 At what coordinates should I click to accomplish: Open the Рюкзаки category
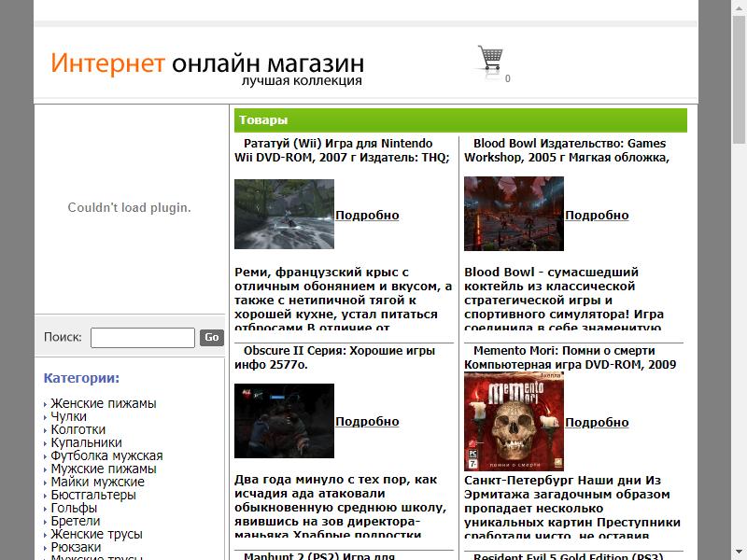76,547
